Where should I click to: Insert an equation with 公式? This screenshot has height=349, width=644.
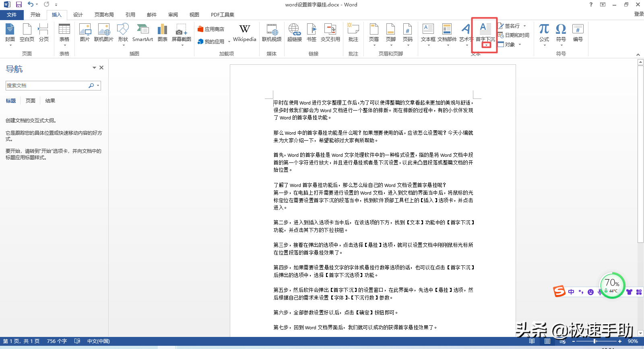[544, 34]
